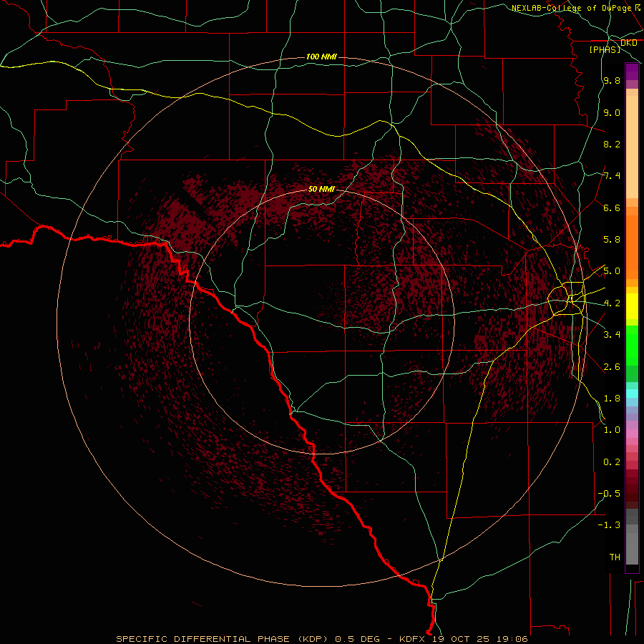Click the 0.2 value on color scale
Image resolution: width=644 pixels, height=644 pixels.
point(612,462)
